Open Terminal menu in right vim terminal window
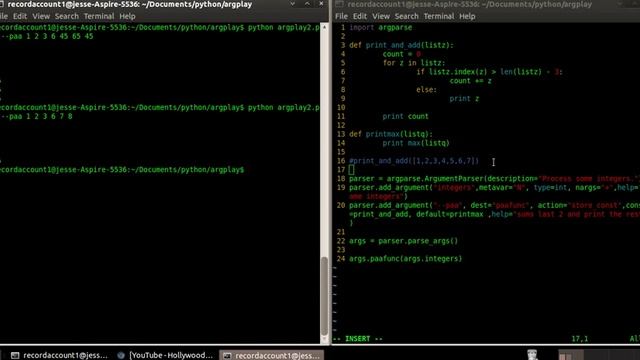Image resolution: width=640 pixels, height=360 pixels. click(439, 16)
